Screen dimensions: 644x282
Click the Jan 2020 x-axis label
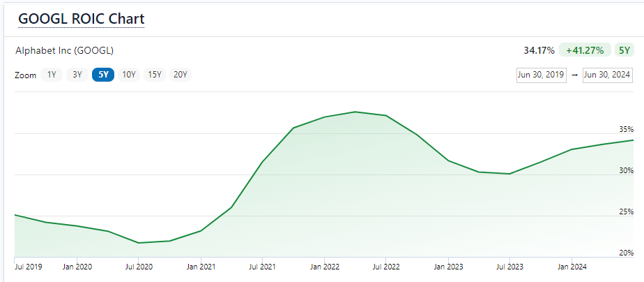click(x=77, y=267)
